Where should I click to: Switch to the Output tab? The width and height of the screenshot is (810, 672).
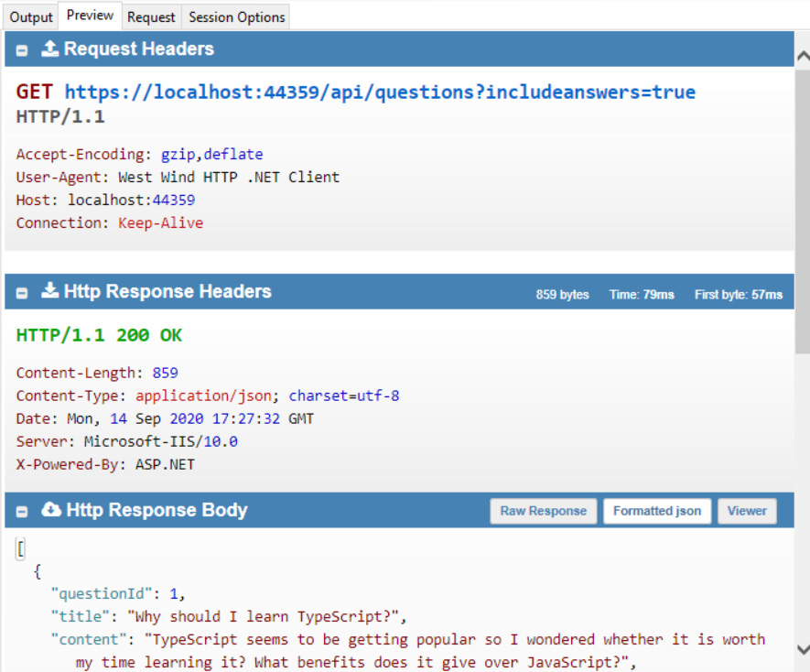30,16
